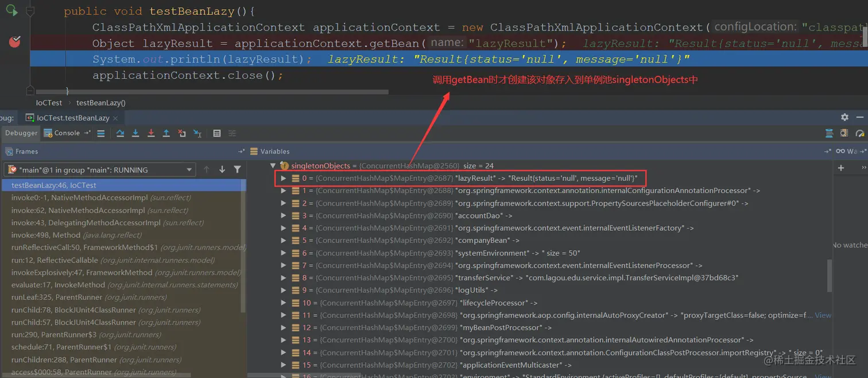
Task: Click the Watches glasses icon
Action: [x=840, y=152]
